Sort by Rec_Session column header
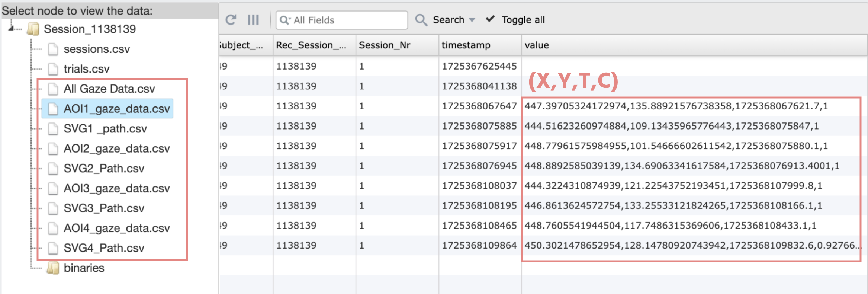868x294 pixels. 315,45
